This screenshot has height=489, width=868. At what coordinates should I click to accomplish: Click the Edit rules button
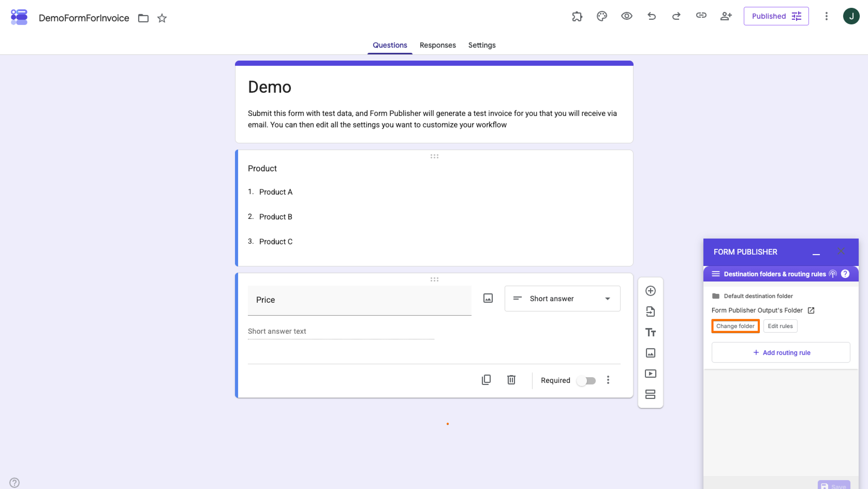coord(780,326)
